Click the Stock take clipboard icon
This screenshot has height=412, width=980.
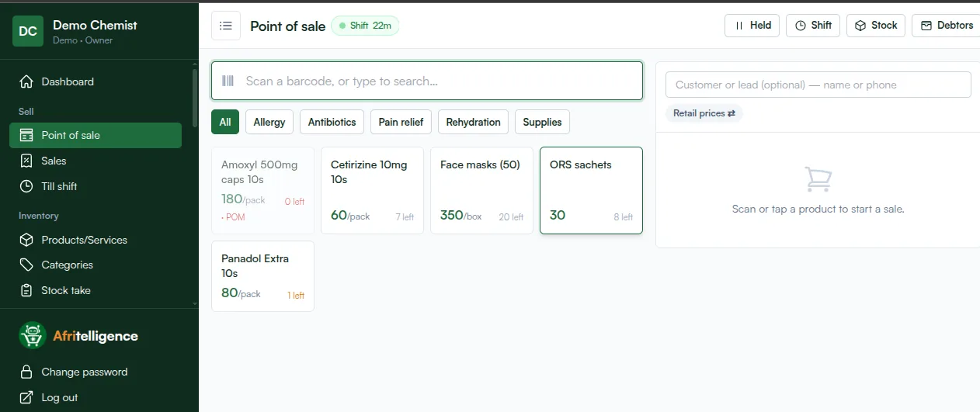(26, 290)
